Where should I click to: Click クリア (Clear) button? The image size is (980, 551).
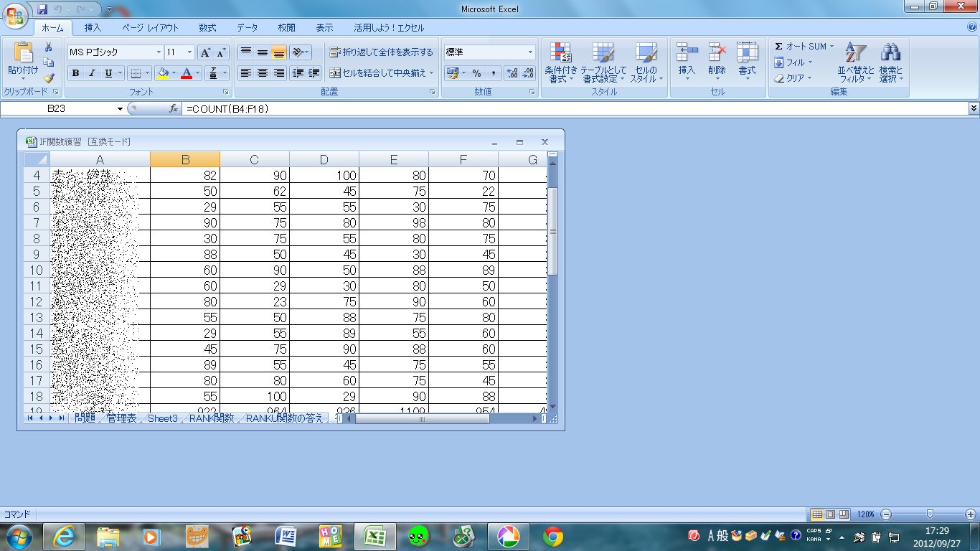pos(793,78)
